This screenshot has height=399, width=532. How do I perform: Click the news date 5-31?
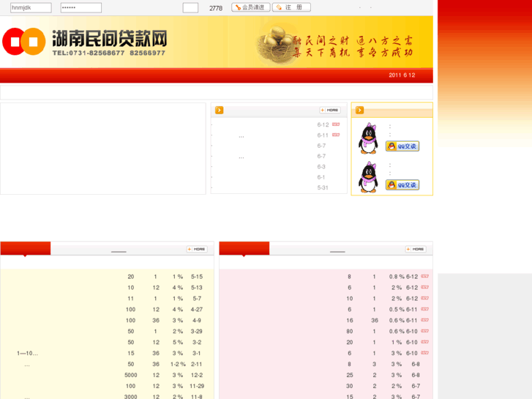[323, 187]
